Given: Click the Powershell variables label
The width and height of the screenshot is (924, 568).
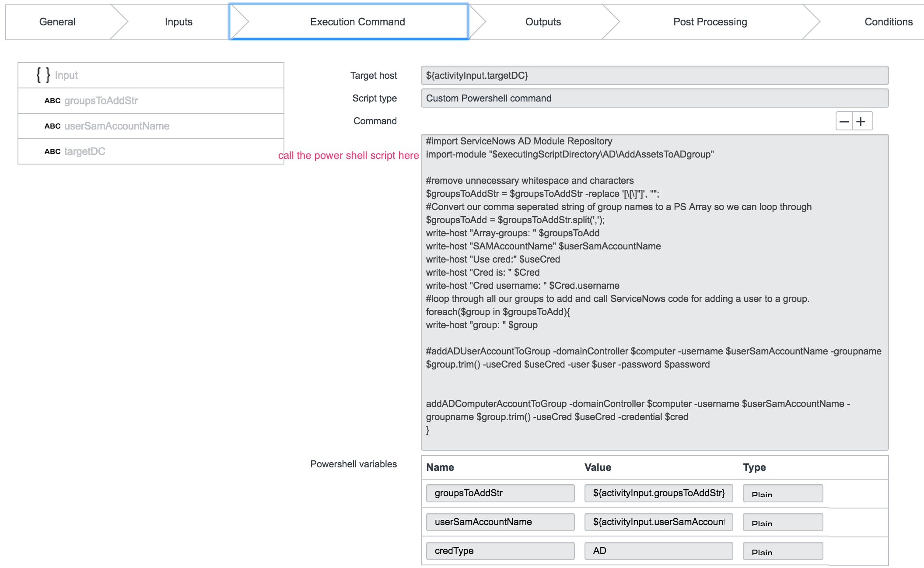Looking at the screenshot, I should [353, 464].
